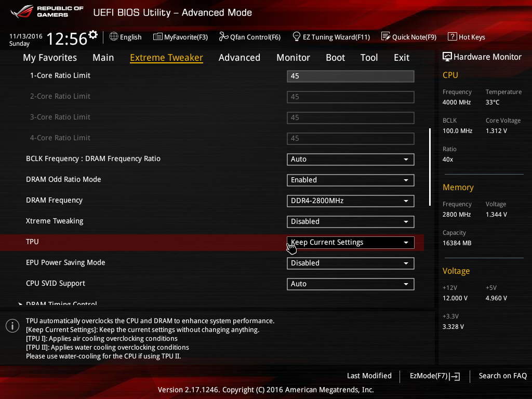The image size is (532, 399).
Task: Click the CPU frequency 4000 MHz value
Action: [x=456, y=102]
